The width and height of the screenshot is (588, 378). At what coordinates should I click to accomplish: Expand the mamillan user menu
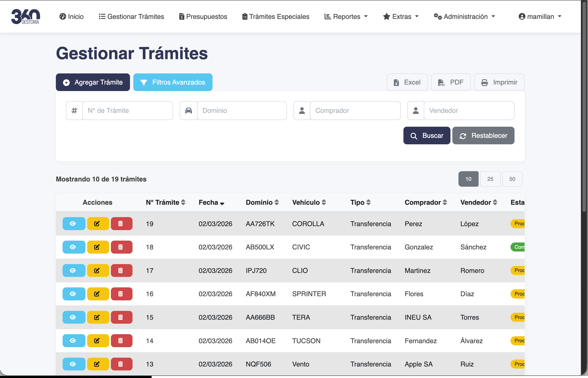pyautogui.click(x=540, y=16)
